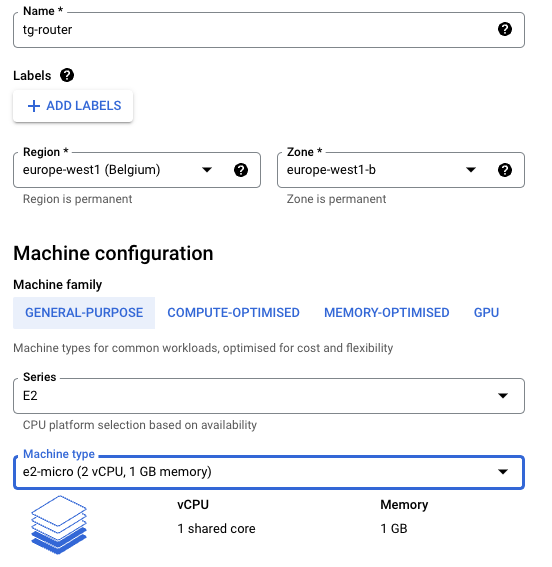This screenshot has height=567, width=552.
Task: Click the Region field help icon
Action: 241,170
